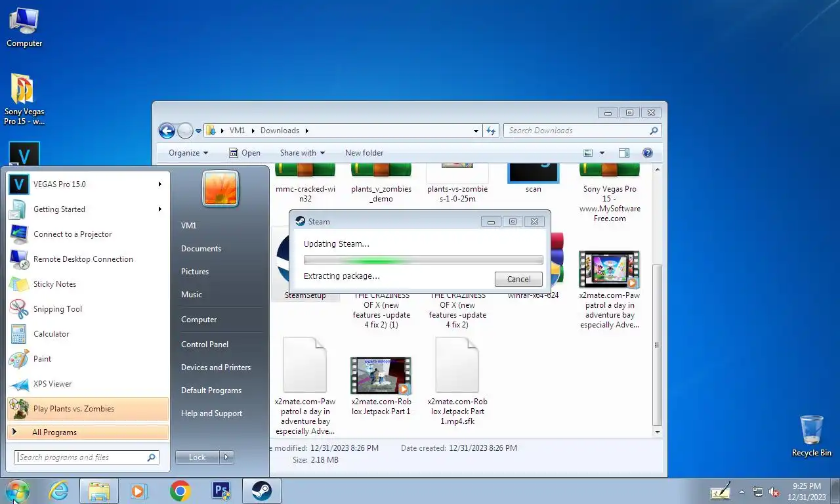Click the muted volume tray icon
The width and height of the screenshot is (840, 504).
[774, 492]
